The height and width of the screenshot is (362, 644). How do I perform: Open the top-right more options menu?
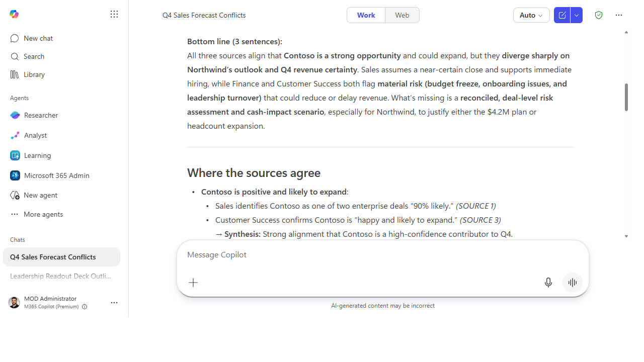(619, 15)
